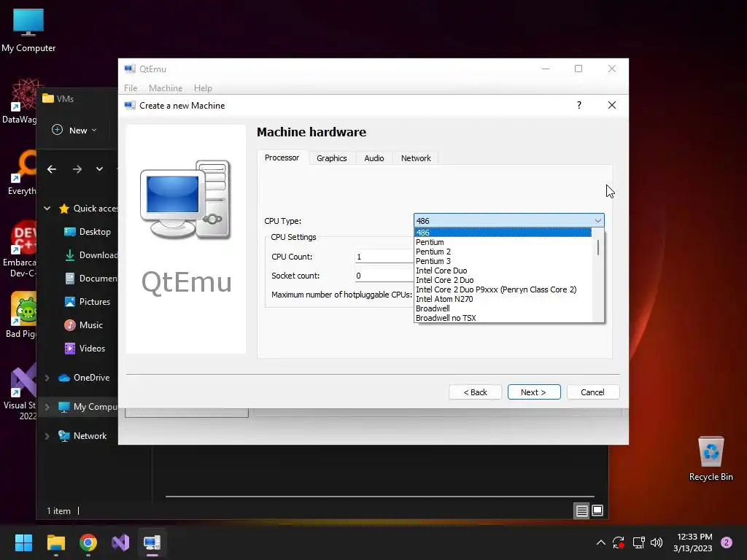Image resolution: width=747 pixels, height=560 pixels.
Task: Open QtEmu Help menu
Action: click(x=203, y=88)
